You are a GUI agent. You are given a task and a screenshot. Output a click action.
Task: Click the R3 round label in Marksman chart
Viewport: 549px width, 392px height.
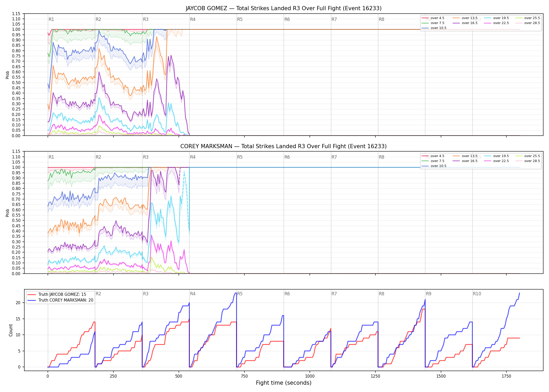point(146,157)
